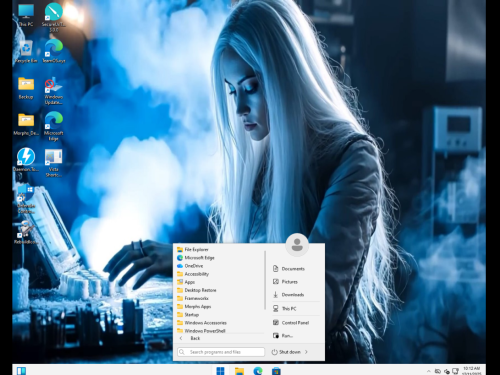Image resolution: width=500 pixels, height=375 pixels.
Task: Launch Microsoft Edge from Start menu list
Action: point(199,258)
